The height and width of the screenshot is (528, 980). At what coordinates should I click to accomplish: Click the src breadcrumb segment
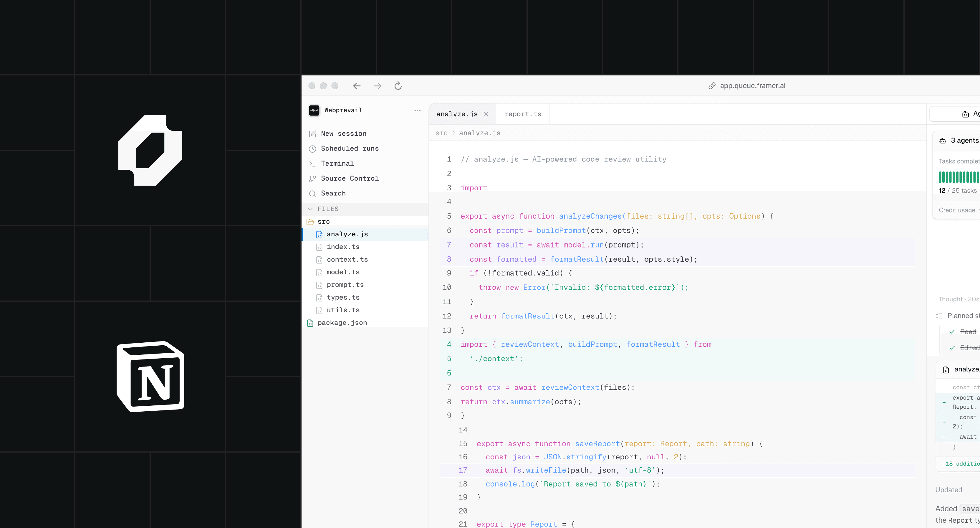pyautogui.click(x=441, y=133)
